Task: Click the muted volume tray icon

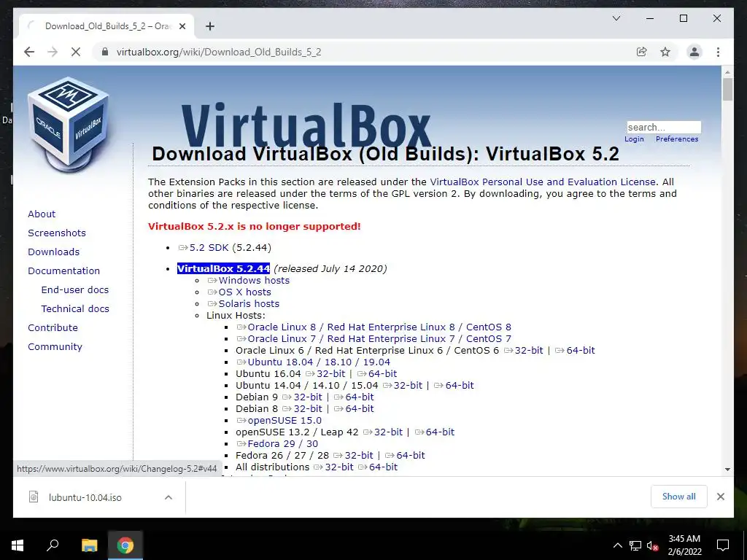Action: [x=652, y=545]
